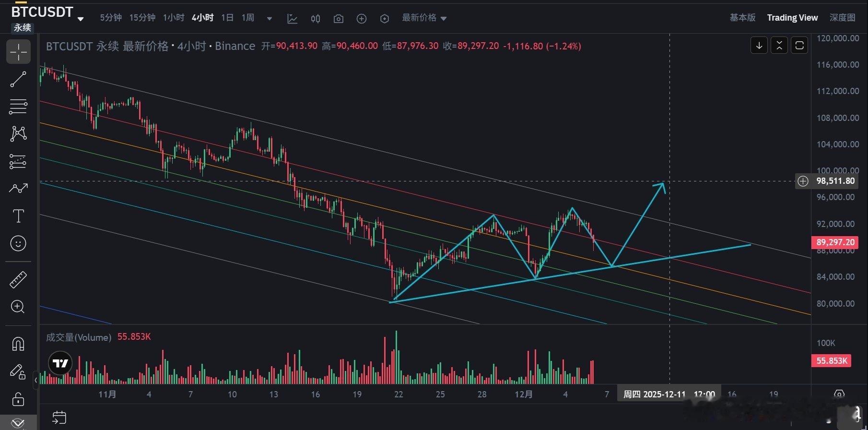Click the zoom-in magnifier tool

tap(18, 307)
